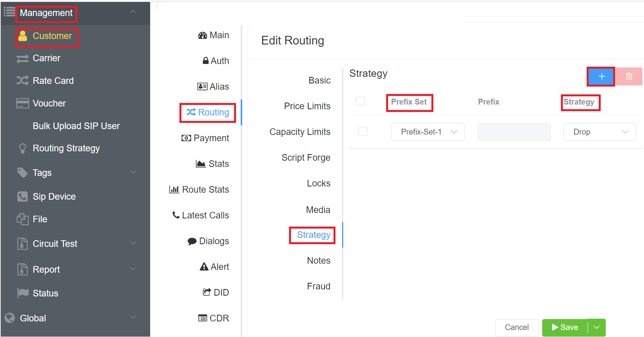644x337 pixels.
Task: Click the Carrier arrows icon in sidebar
Action: (22, 59)
